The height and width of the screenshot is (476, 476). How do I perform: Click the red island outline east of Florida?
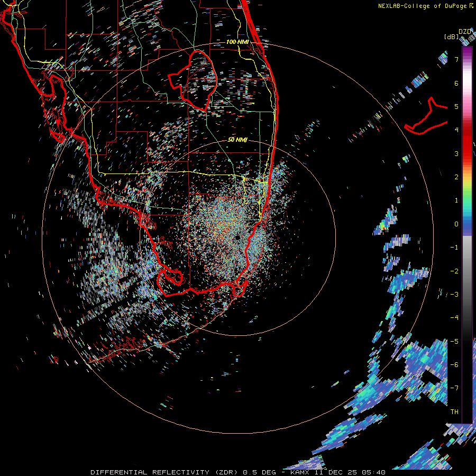point(426,116)
